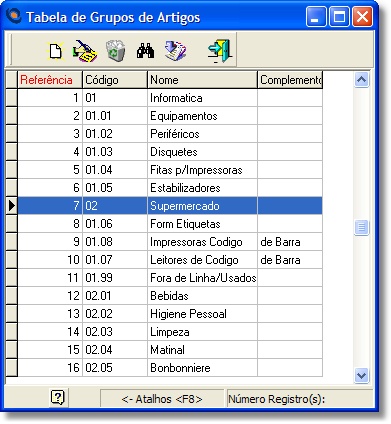
Task: Click the new record blank page icon
Action: [x=55, y=51]
